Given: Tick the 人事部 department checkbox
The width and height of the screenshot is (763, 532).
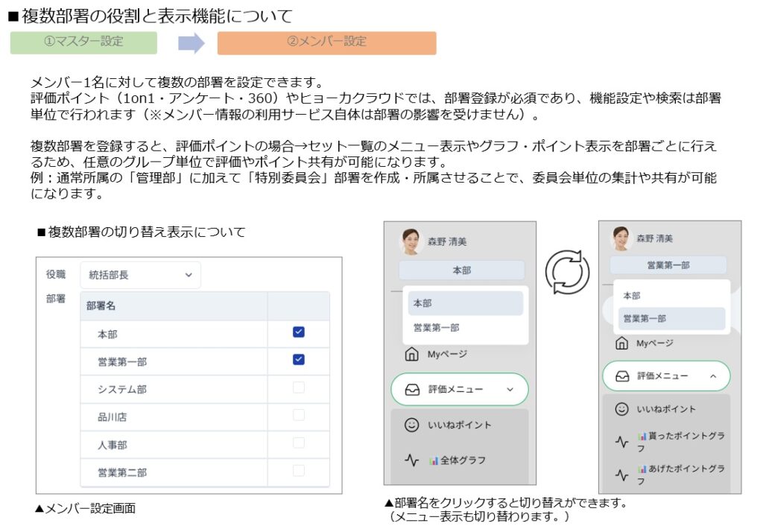Looking at the screenshot, I should click(299, 443).
